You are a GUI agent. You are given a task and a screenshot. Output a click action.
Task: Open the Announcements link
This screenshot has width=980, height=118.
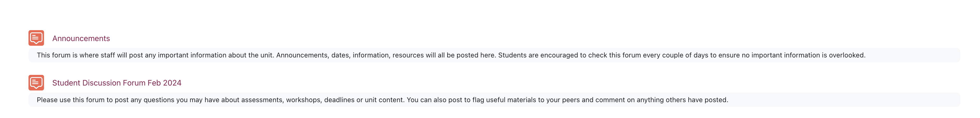tap(81, 38)
